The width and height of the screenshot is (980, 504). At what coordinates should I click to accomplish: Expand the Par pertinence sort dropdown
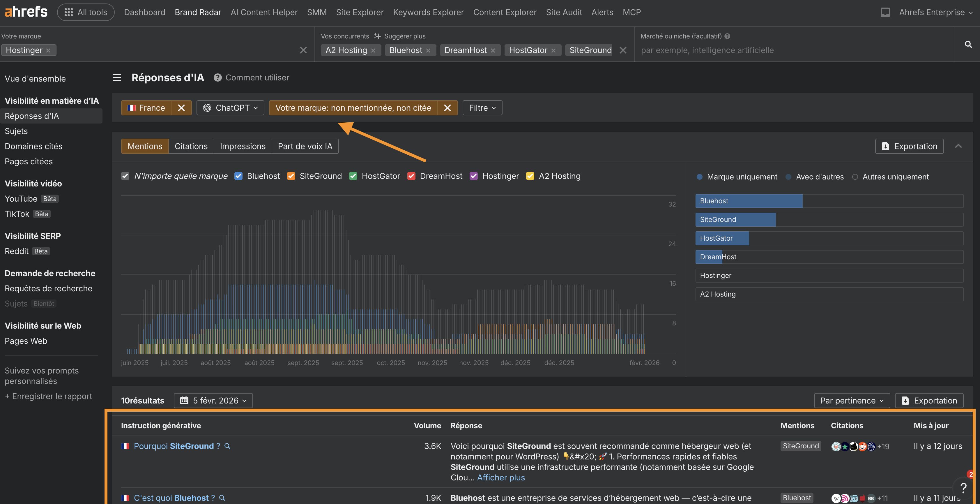click(x=852, y=400)
